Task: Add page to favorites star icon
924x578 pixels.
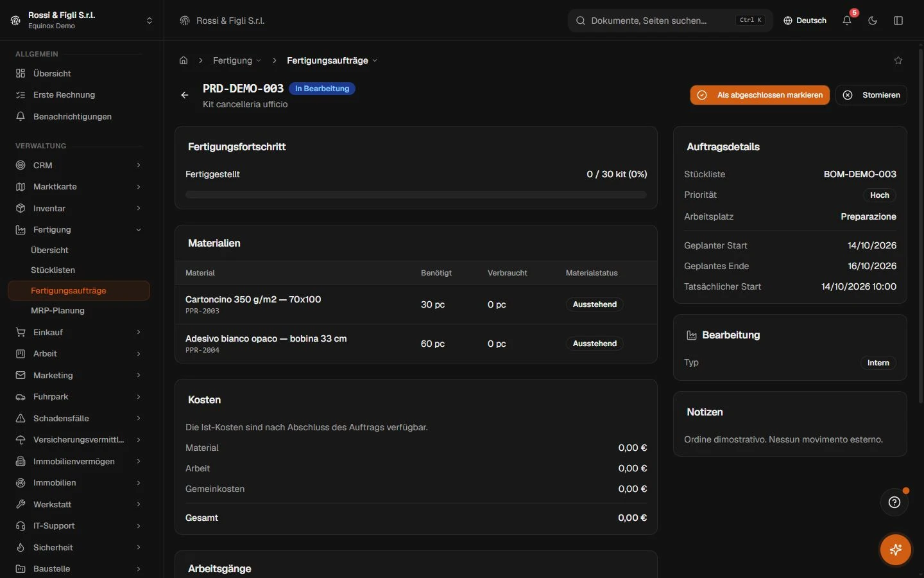Action: (x=898, y=60)
